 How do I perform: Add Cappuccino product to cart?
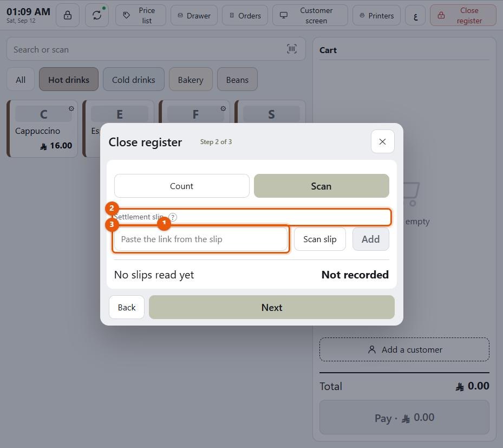coord(42,129)
